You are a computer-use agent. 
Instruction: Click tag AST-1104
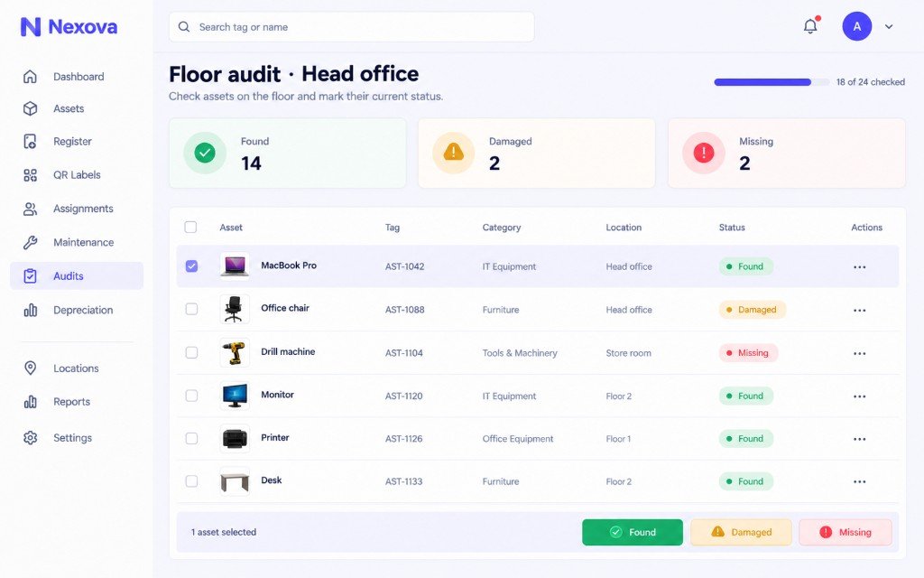[x=404, y=353]
